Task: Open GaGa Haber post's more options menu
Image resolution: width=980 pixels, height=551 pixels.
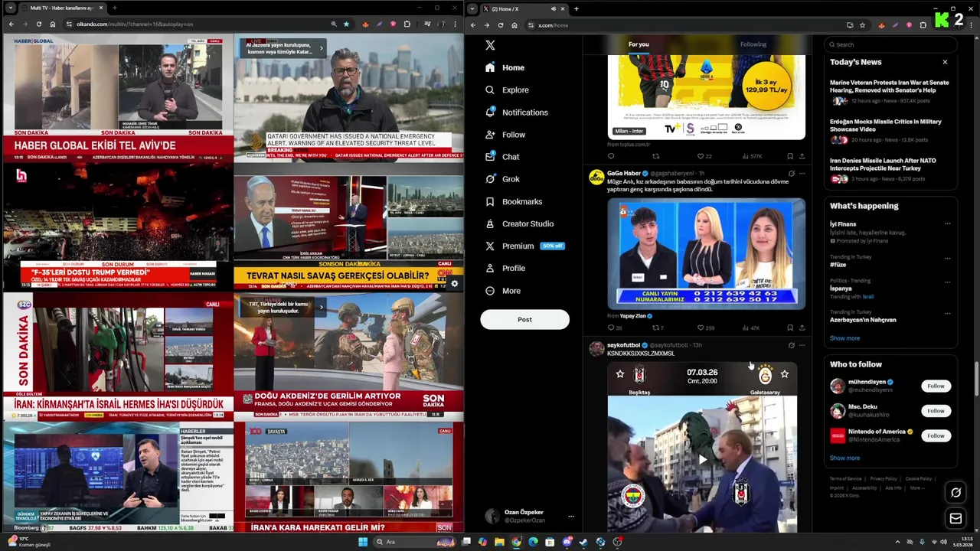Action: pyautogui.click(x=802, y=174)
